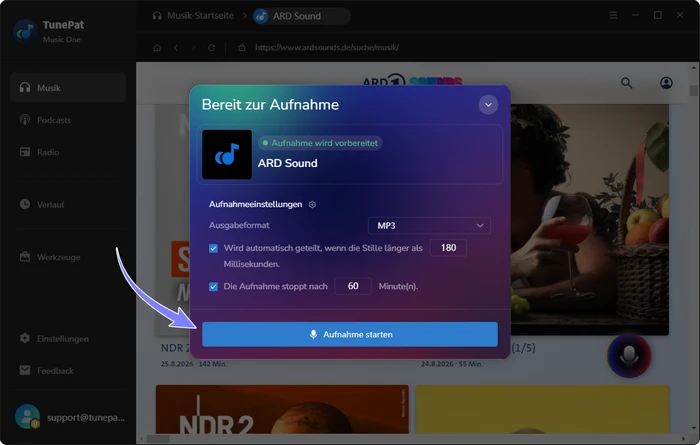Open the NDR 2 orange tile thumbnail
Image resolution: width=700 pixels, height=445 pixels.
coord(282,409)
